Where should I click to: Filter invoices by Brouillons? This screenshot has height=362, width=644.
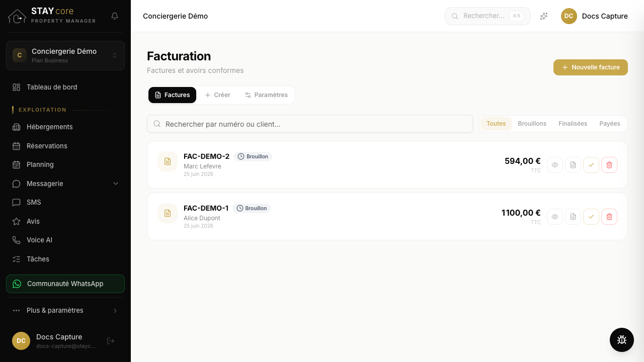coord(532,124)
